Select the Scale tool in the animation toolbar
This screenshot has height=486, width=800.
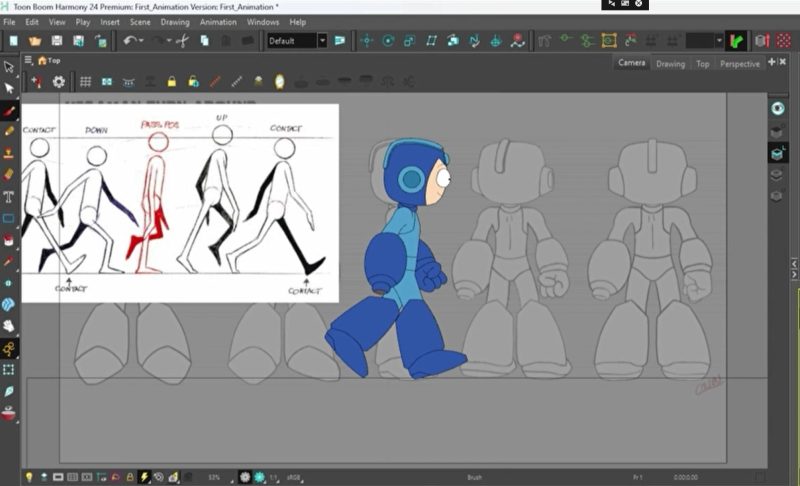pyautogui.click(x=410, y=41)
